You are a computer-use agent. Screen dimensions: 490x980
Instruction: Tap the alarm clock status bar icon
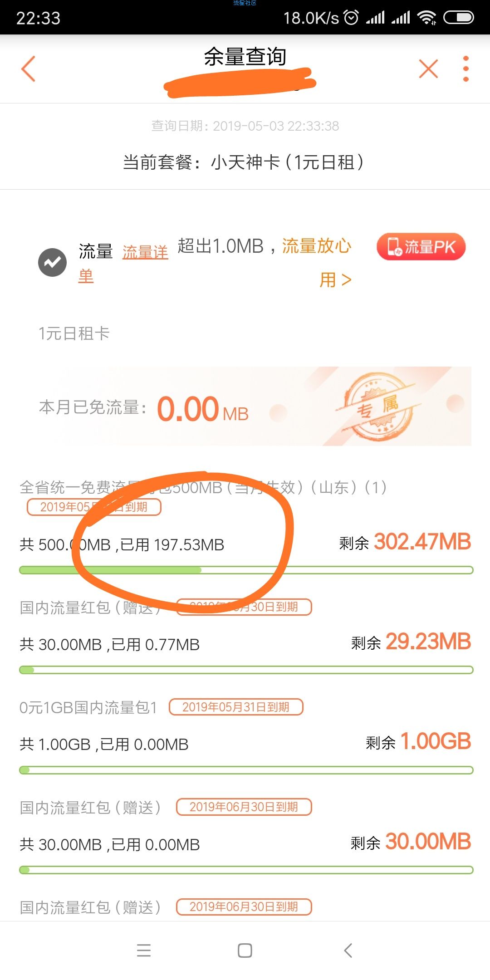pyautogui.click(x=351, y=18)
